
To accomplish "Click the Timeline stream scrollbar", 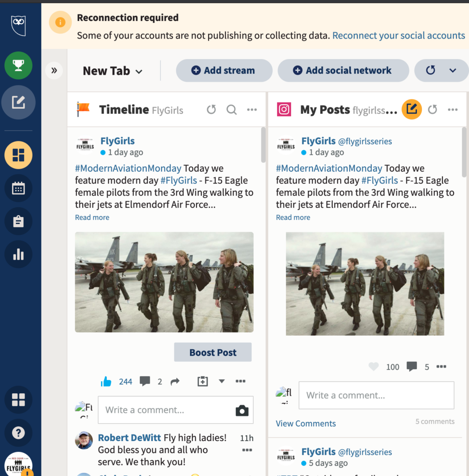I will coord(263,145).
